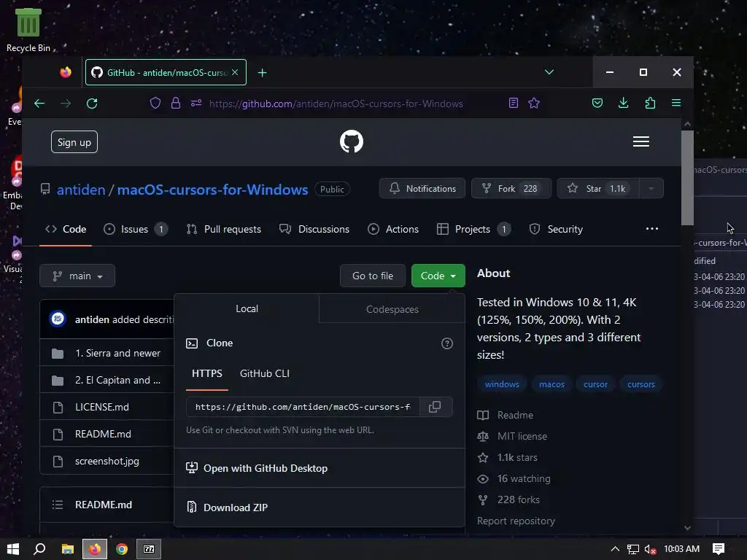Copy the HTTPS clone URL to clipboard

pos(435,407)
